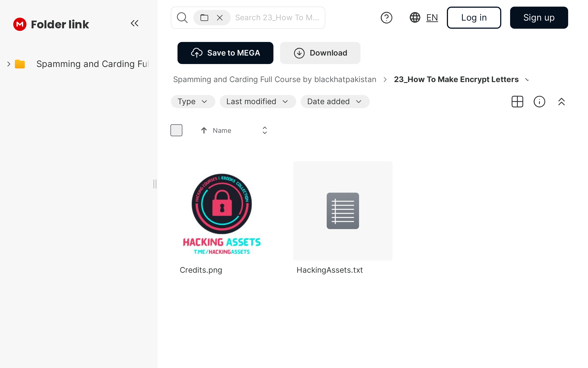Image resolution: width=588 pixels, height=368 pixels.
Task: Open the Date added filter dropdown
Action: pyautogui.click(x=335, y=102)
